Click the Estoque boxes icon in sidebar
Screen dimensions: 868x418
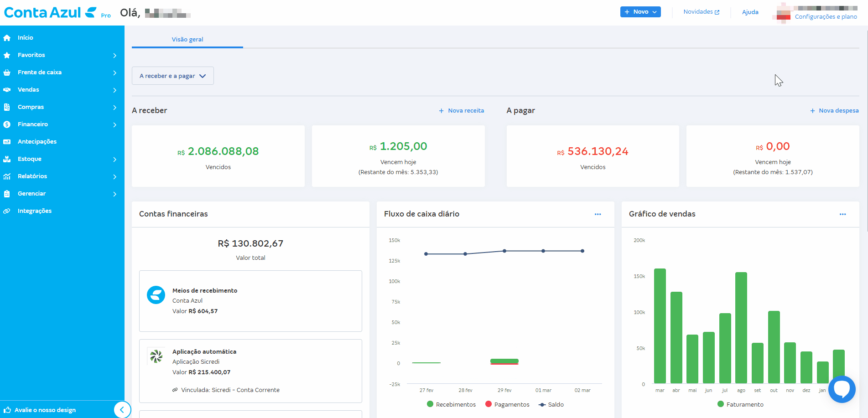(x=7, y=159)
